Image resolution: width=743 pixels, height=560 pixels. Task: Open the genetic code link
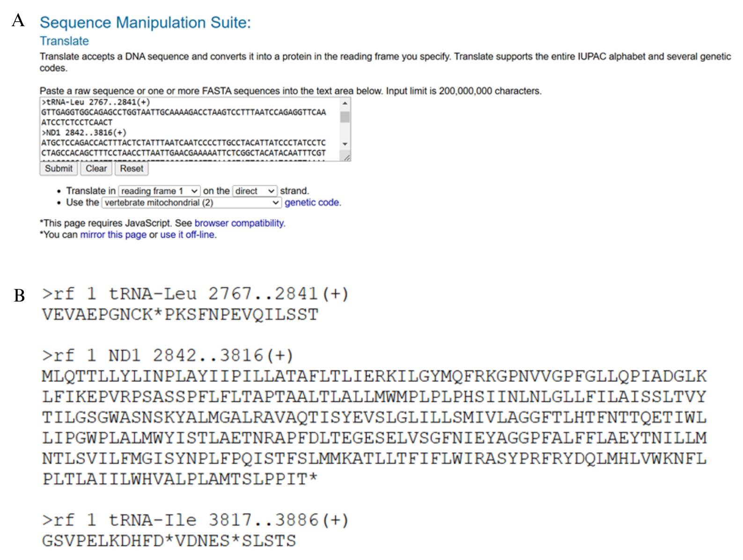tap(313, 203)
